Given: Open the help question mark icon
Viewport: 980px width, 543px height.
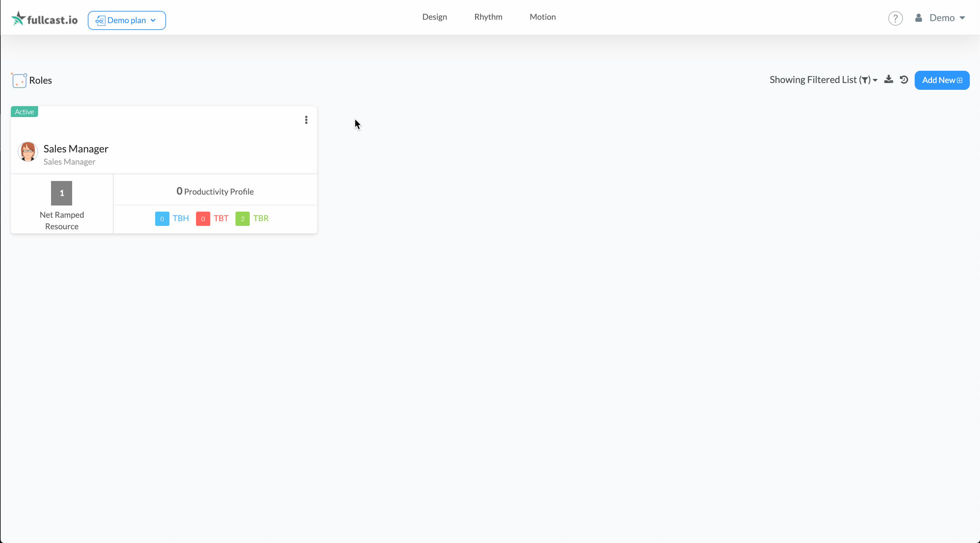Looking at the screenshot, I should pyautogui.click(x=895, y=18).
